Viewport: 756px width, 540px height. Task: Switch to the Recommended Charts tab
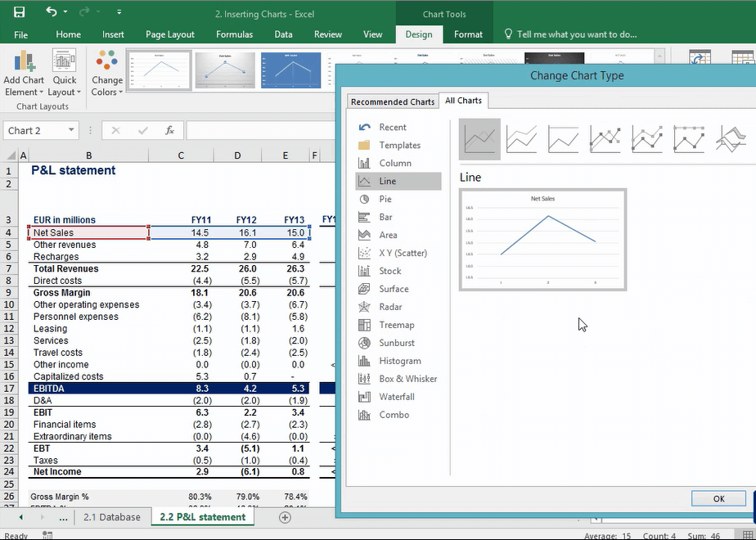pos(392,101)
